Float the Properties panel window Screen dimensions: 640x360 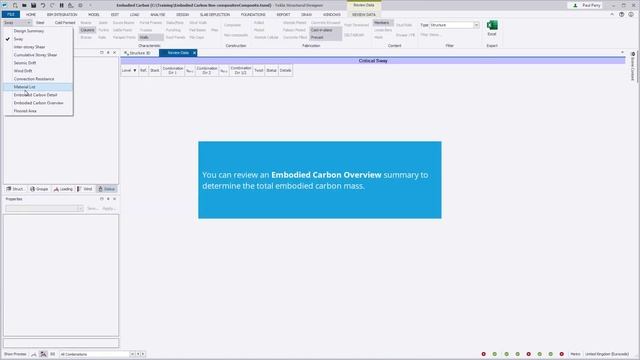tap(102, 199)
